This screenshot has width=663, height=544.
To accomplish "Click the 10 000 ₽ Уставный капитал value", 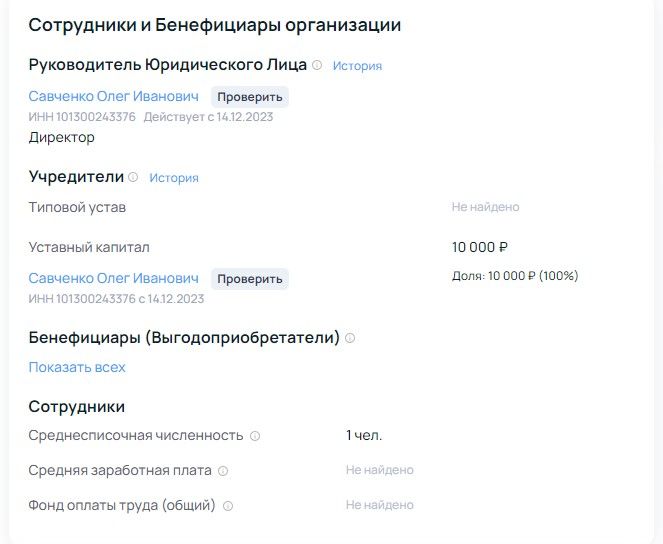I will [480, 247].
